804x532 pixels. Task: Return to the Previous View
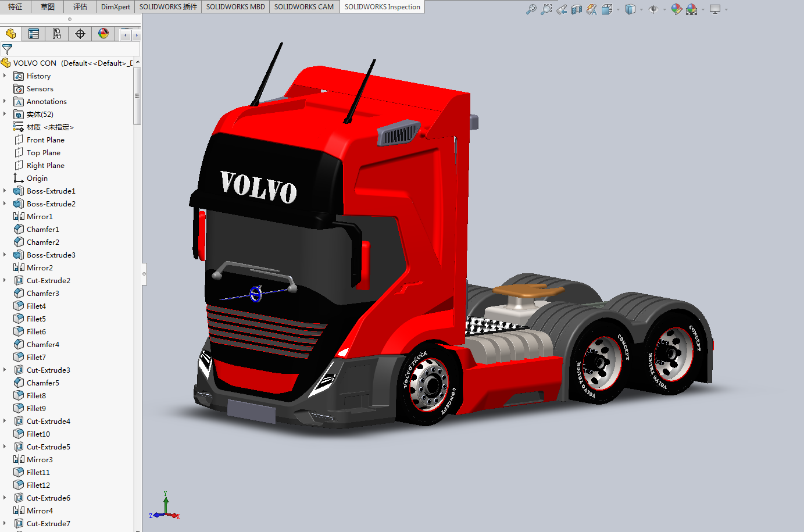(x=562, y=9)
